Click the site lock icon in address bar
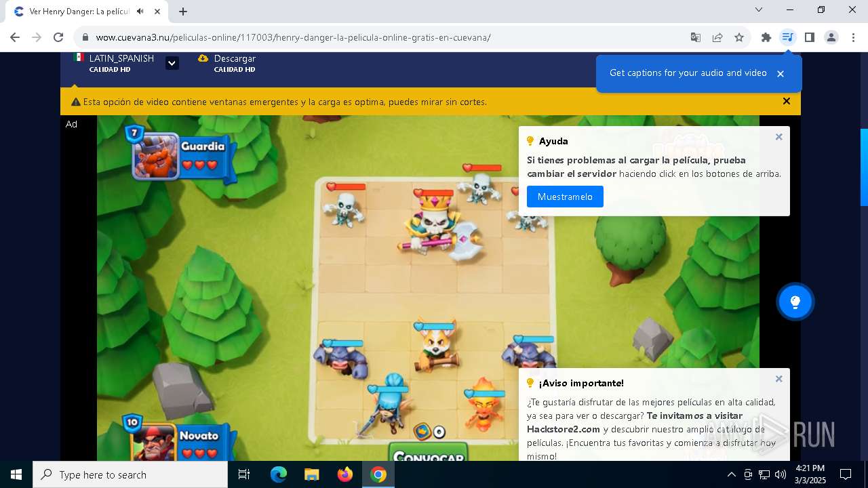Viewport: 868px width, 488px height. tap(85, 37)
